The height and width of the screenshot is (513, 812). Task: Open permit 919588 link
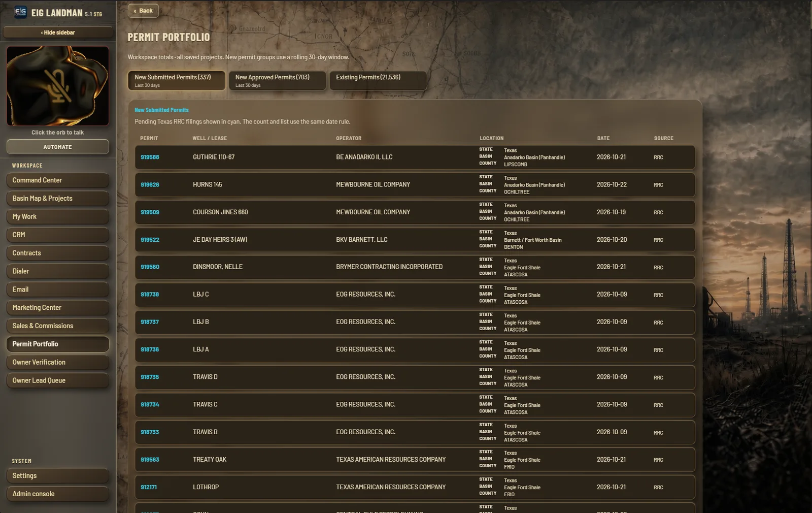(150, 157)
